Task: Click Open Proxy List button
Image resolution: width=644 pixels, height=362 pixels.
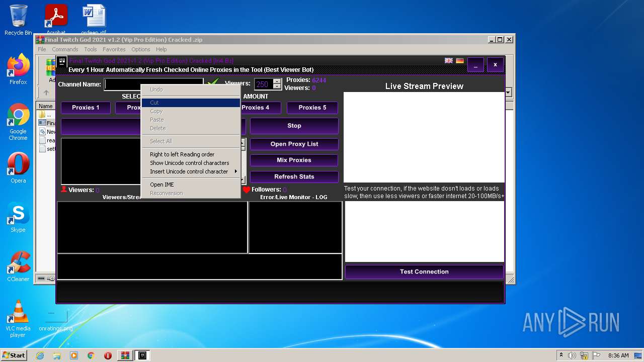Action: click(294, 144)
